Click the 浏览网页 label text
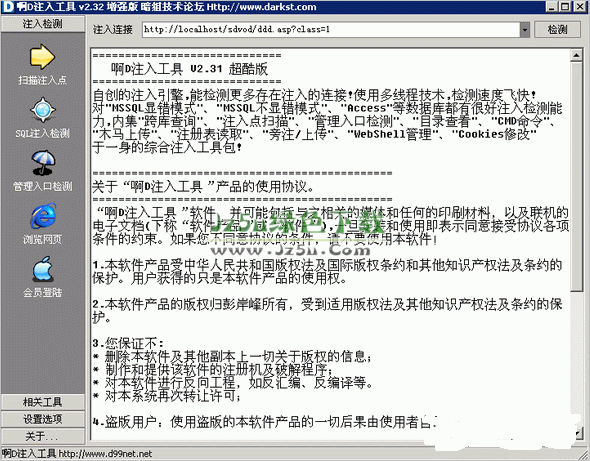The image size is (590, 461). tap(43, 239)
